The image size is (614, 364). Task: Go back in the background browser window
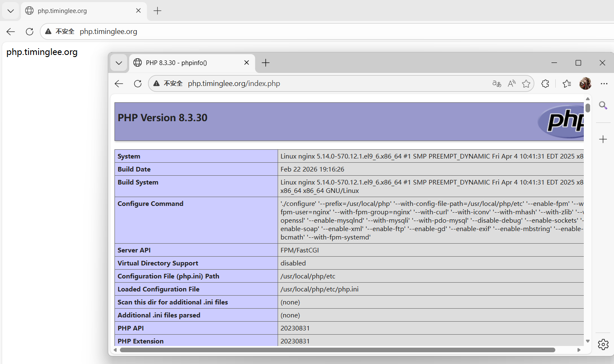coord(11,31)
